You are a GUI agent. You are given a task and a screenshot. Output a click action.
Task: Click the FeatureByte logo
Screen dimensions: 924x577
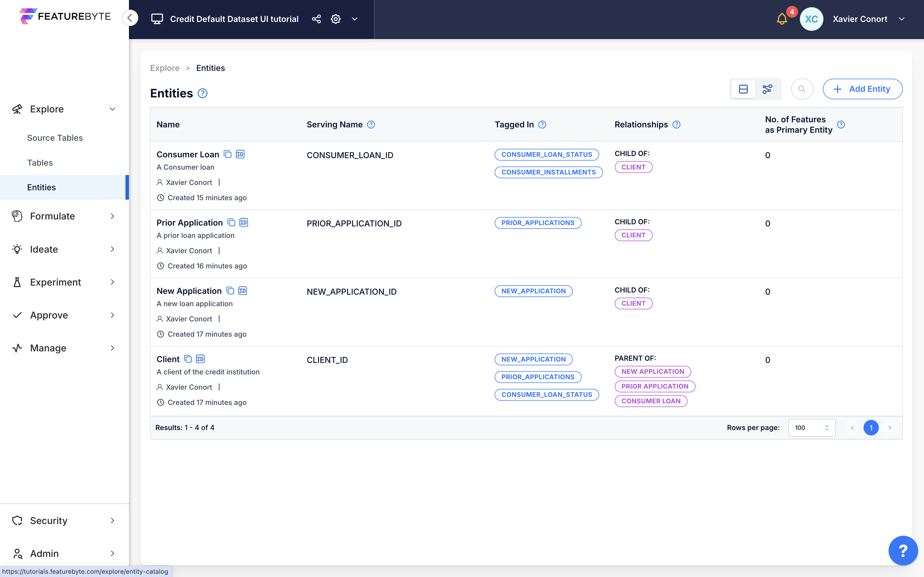coord(65,16)
